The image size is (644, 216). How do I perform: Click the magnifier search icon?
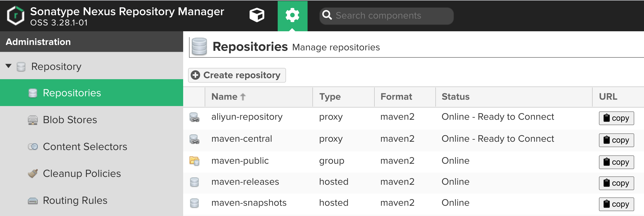[x=327, y=15]
